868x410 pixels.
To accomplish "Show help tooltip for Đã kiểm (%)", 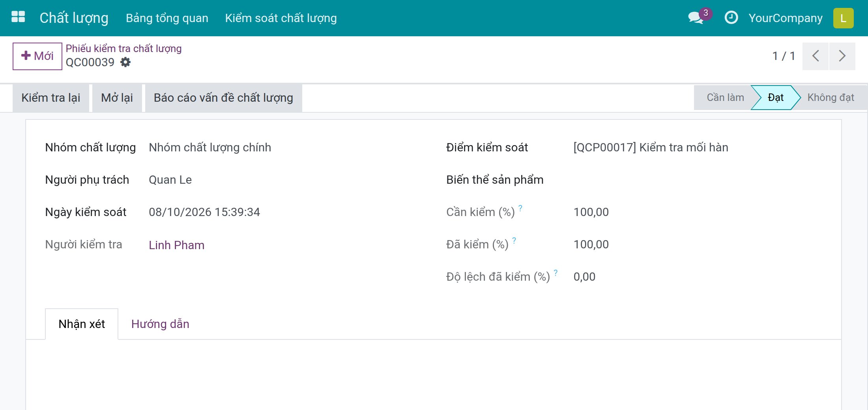I will [x=514, y=240].
